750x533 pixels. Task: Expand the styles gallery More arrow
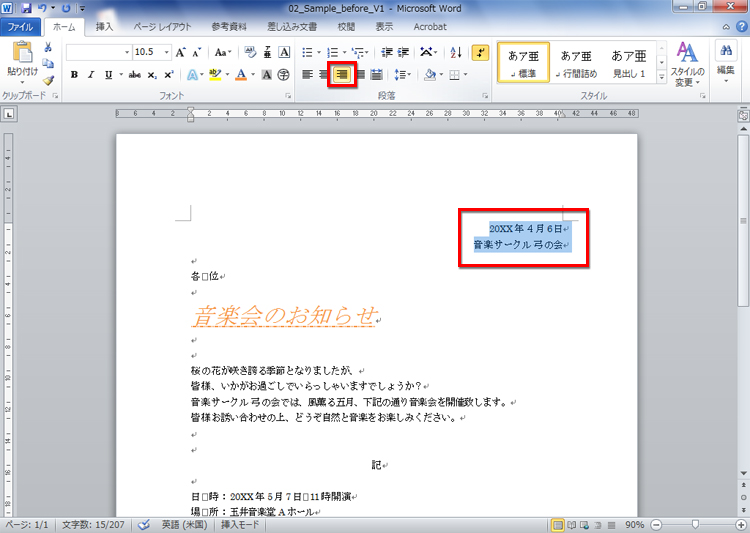tap(662, 77)
